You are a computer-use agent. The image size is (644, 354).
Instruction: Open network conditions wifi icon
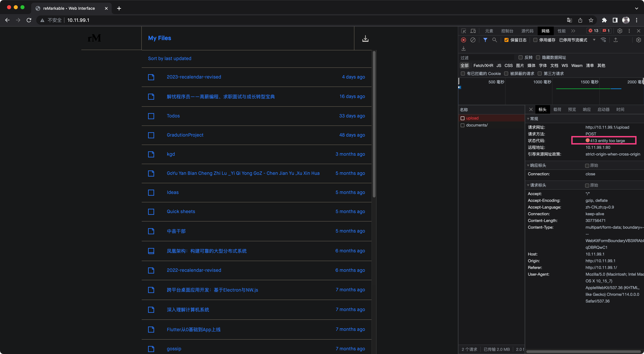[x=603, y=40]
